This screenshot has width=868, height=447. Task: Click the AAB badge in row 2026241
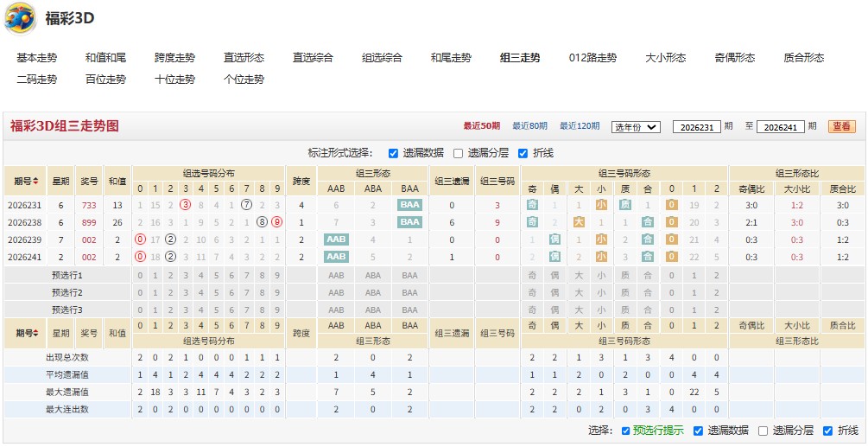[x=336, y=257]
